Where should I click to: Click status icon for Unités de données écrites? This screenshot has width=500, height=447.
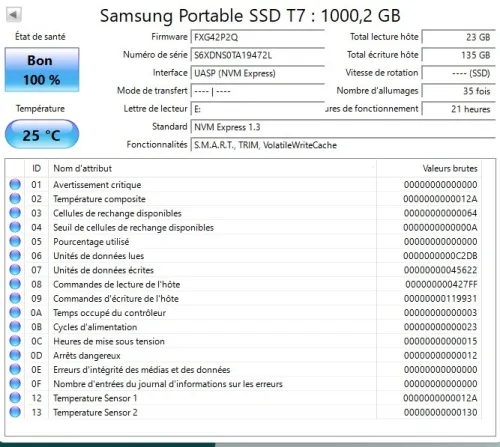coord(15,270)
